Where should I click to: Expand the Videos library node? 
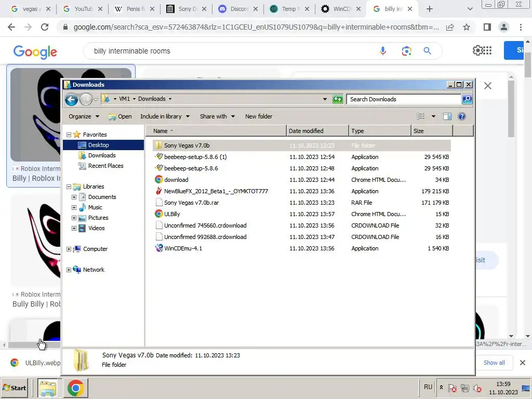pyautogui.click(x=74, y=229)
